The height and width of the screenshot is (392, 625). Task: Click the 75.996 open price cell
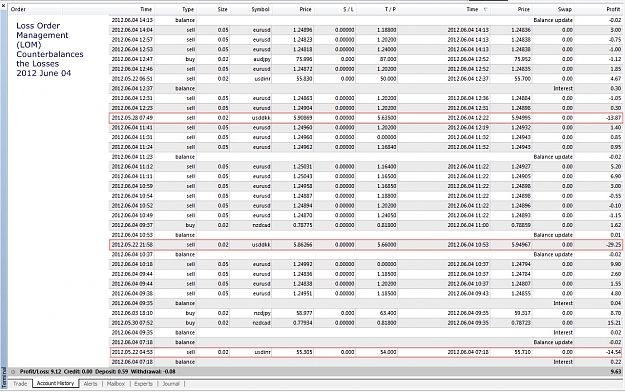(x=304, y=59)
